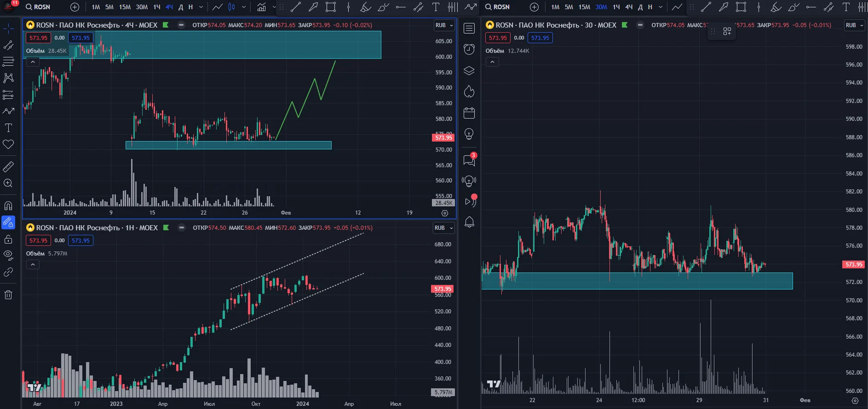Delete drawings using the trash icon
The width and height of the screenshot is (868, 409).
pos(8,295)
